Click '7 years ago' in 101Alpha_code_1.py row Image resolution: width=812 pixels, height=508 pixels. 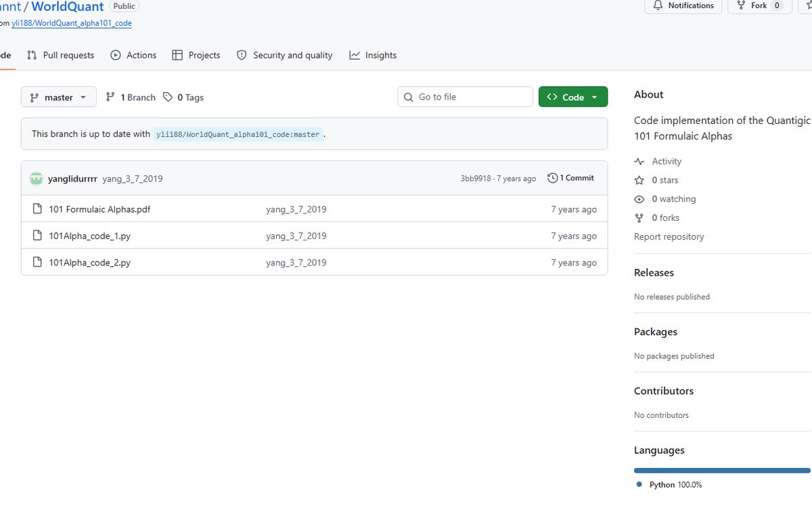[x=574, y=236]
